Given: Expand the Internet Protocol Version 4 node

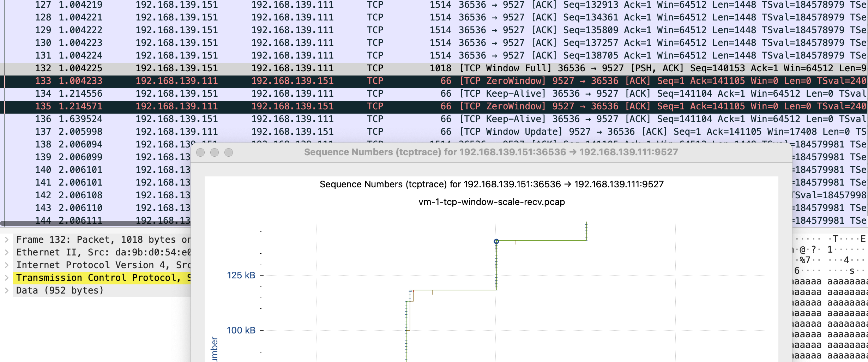Looking at the screenshot, I should coord(7,265).
